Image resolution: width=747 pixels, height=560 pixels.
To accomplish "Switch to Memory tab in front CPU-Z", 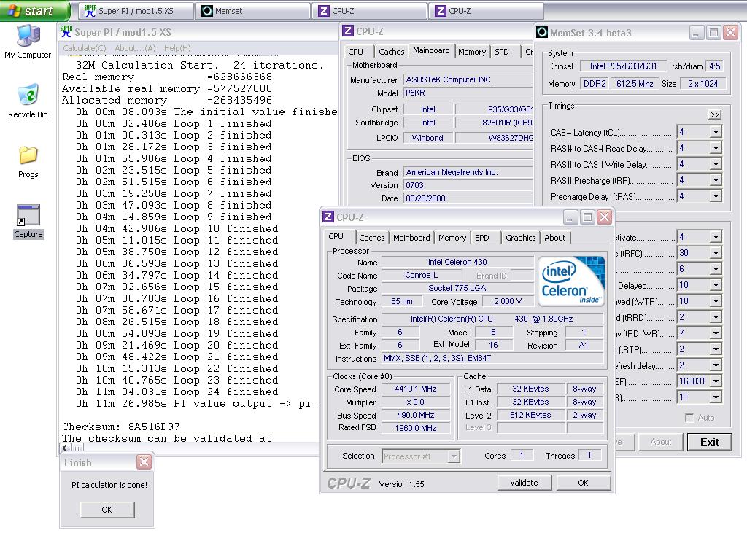I will (452, 237).
